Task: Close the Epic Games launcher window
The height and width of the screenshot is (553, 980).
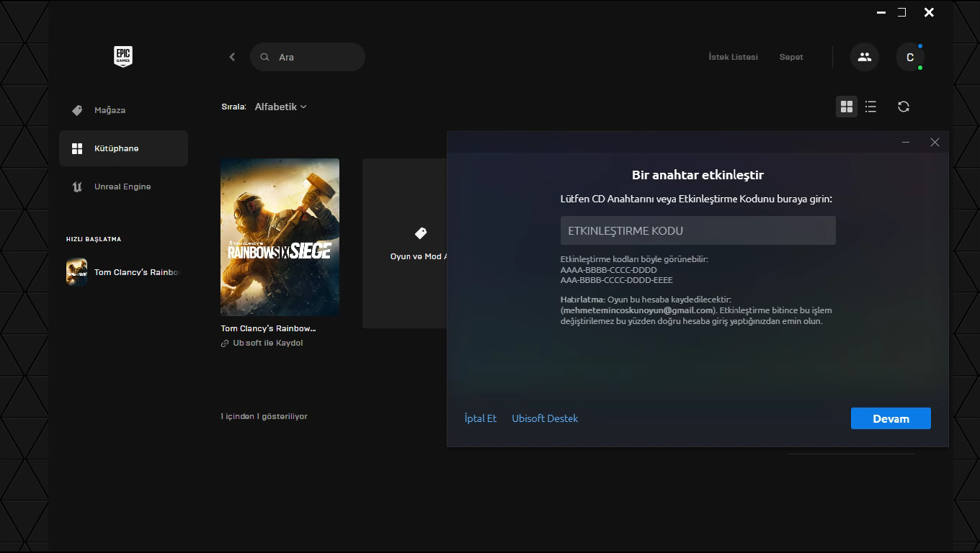Action: click(929, 12)
